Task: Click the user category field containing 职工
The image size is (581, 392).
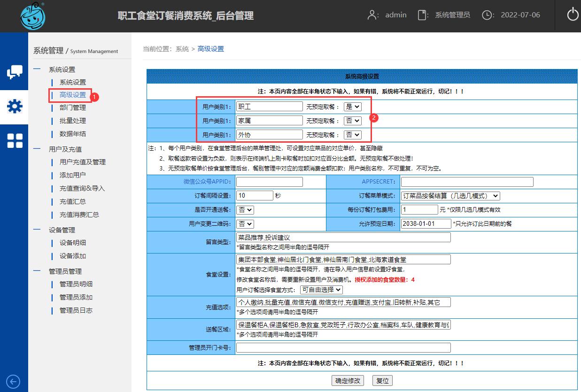Action: [270, 107]
